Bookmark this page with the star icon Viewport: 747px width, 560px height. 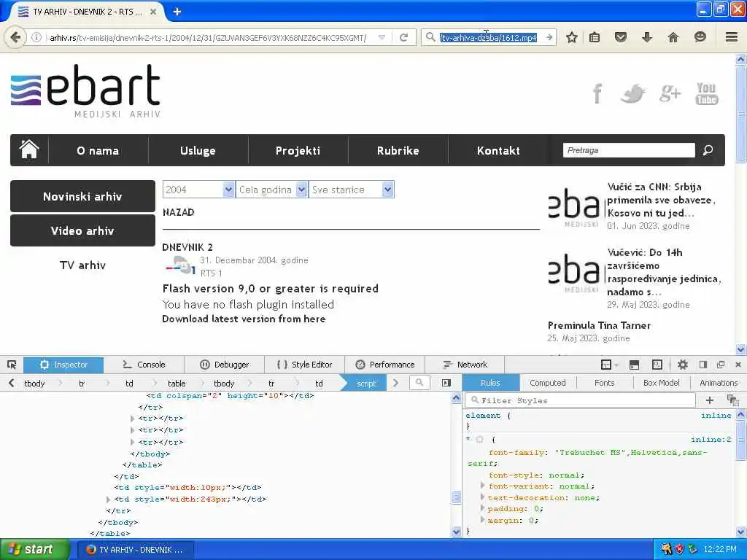click(572, 37)
